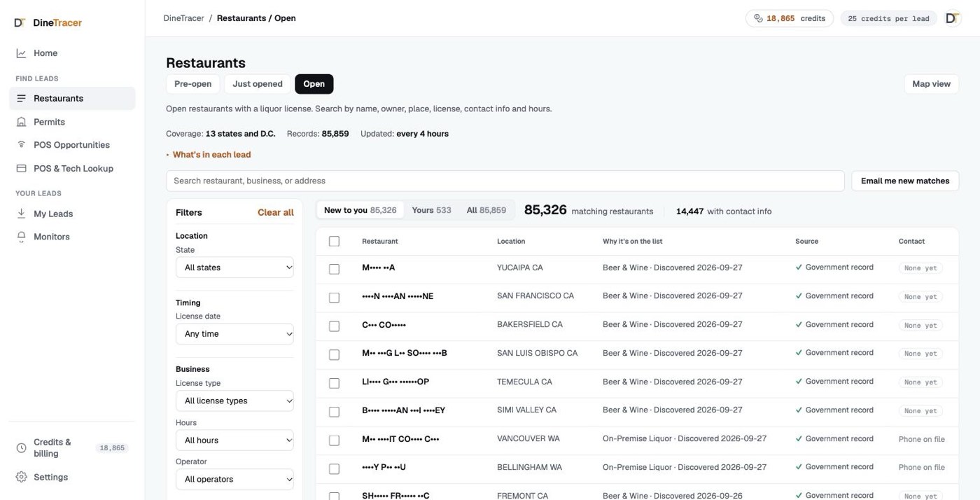The width and height of the screenshot is (980, 500).
Task: Click the Settings gear icon
Action: [x=21, y=477]
